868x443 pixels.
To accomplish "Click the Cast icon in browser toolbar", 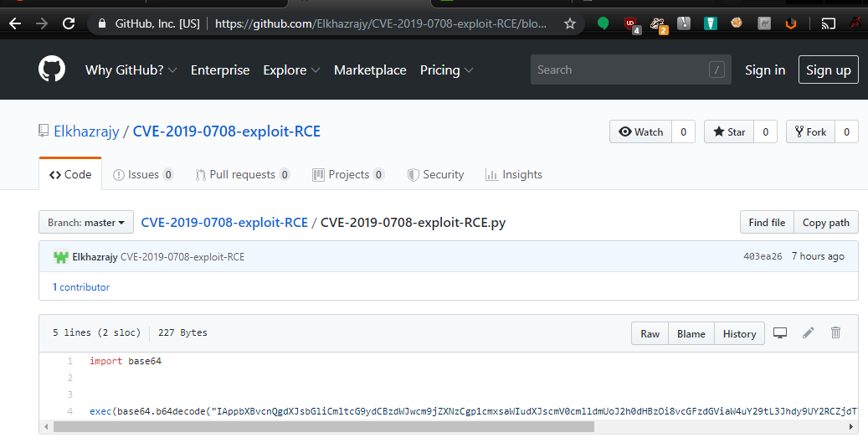I will tap(828, 23).
